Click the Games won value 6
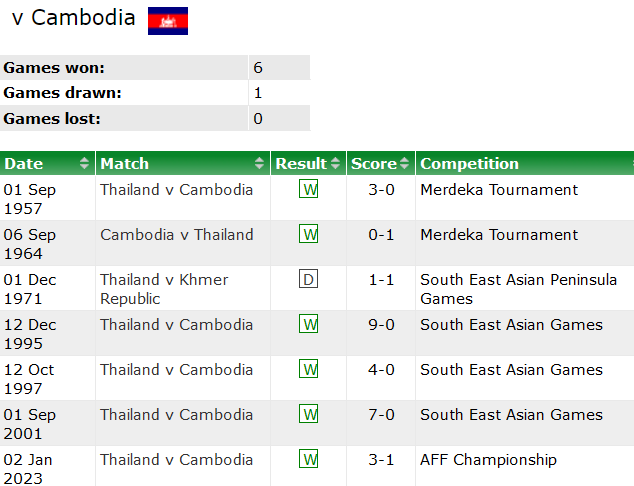 (258, 68)
